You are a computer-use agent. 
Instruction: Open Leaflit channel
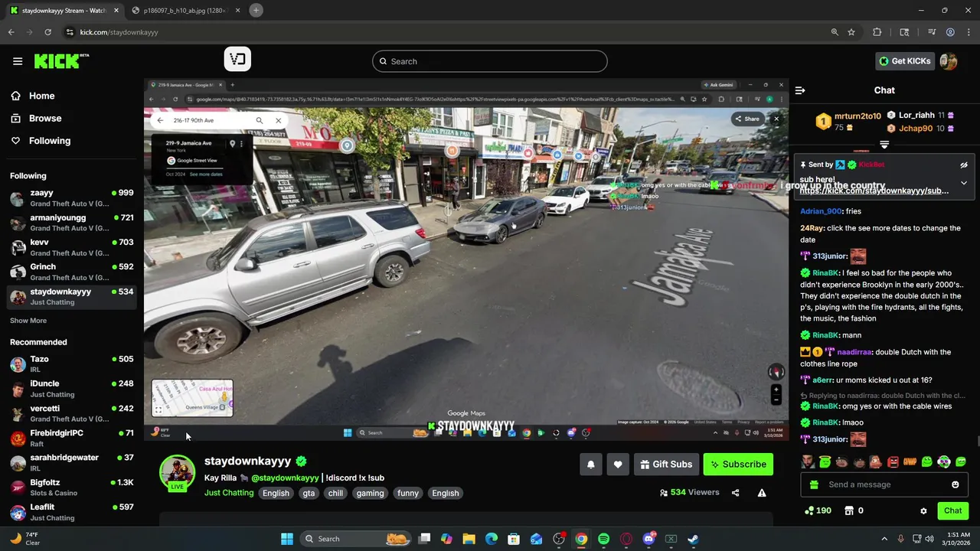pyautogui.click(x=72, y=512)
